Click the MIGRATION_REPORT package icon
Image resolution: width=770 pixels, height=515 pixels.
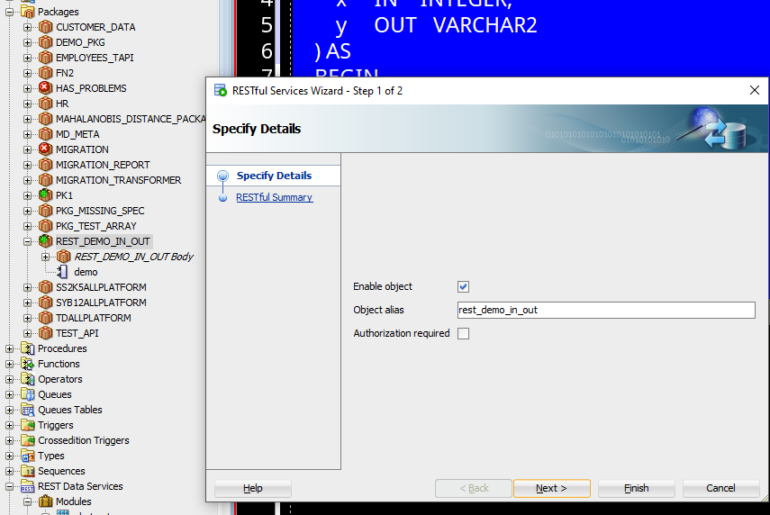click(x=46, y=164)
